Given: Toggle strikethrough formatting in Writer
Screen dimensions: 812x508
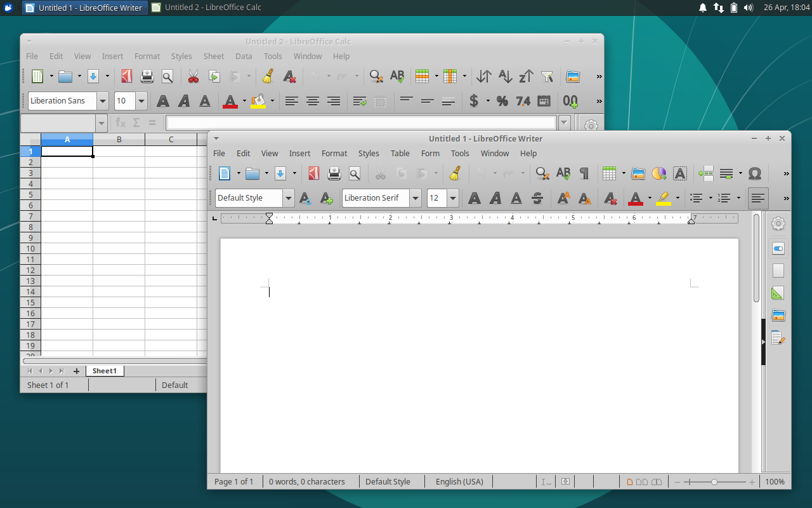Looking at the screenshot, I should point(537,198).
